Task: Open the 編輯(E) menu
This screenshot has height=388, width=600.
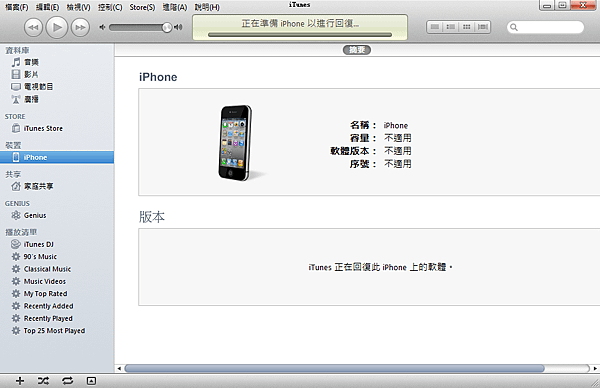Action: 47,7
